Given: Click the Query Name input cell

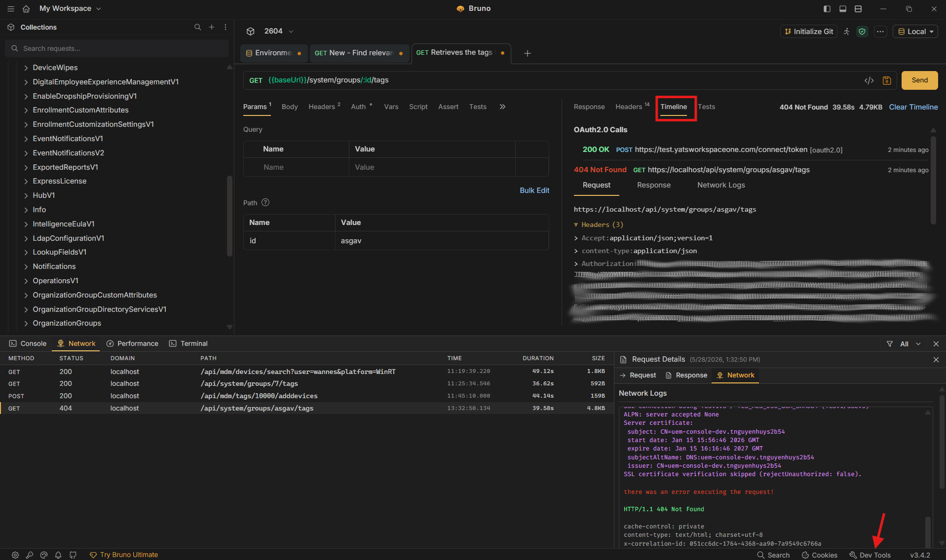Looking at the screenshot, I should click(296, 167).
